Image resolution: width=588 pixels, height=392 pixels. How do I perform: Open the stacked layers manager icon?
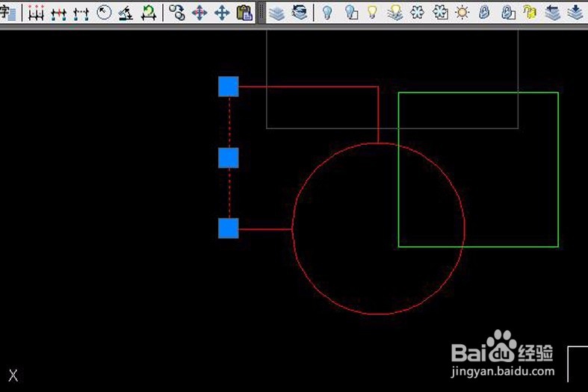tap(277, 13)
